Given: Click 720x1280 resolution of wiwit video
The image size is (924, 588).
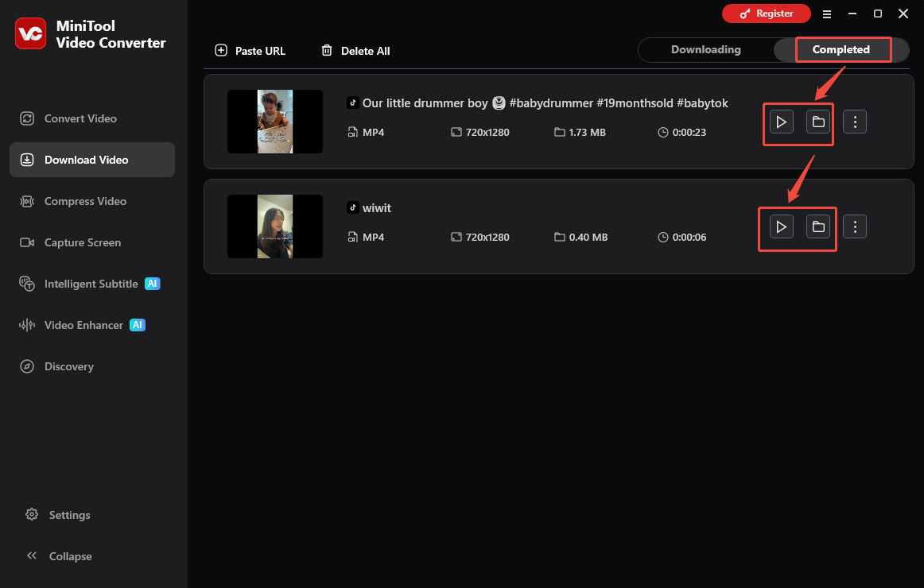Looking at the screenshot, I should tap(487, 238).
